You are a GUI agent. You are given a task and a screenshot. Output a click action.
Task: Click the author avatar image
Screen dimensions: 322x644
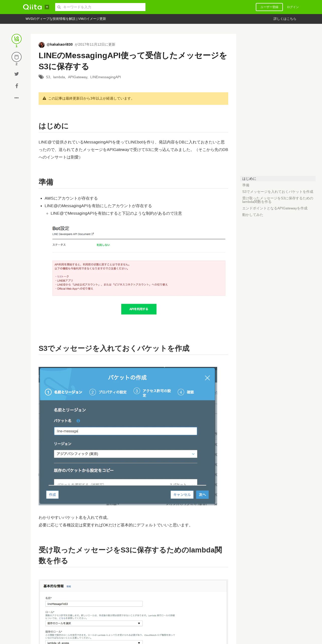point(42,45)
